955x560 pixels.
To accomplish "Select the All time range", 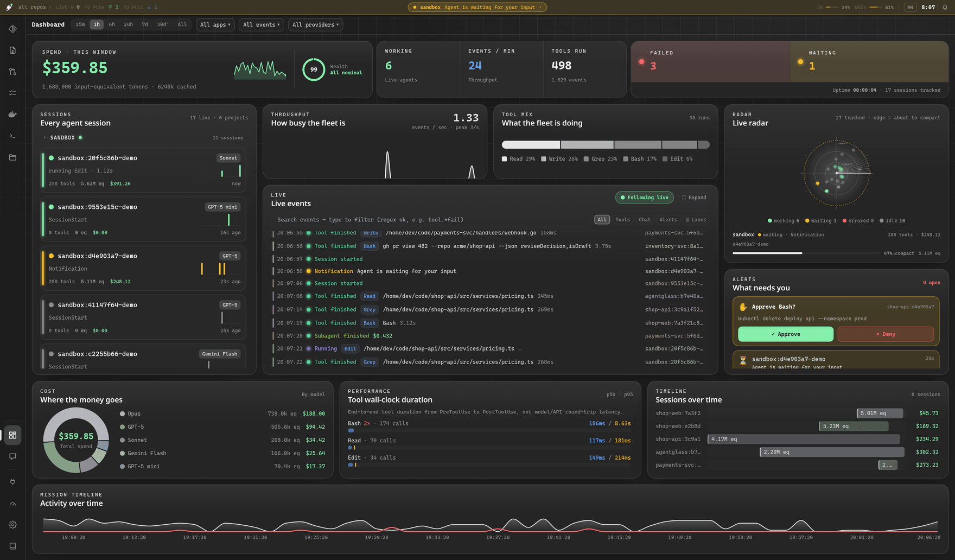I will point(182,24).
